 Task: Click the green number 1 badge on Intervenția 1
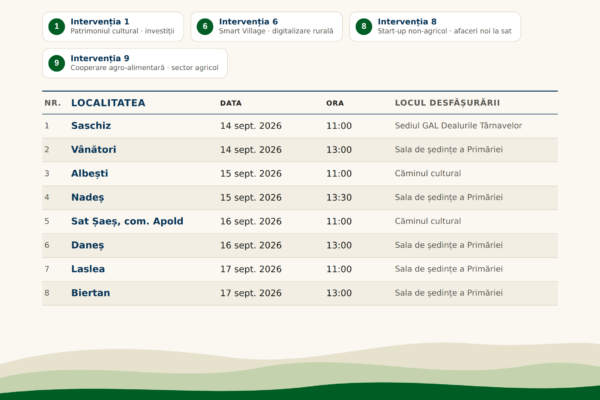click(57, 26)
